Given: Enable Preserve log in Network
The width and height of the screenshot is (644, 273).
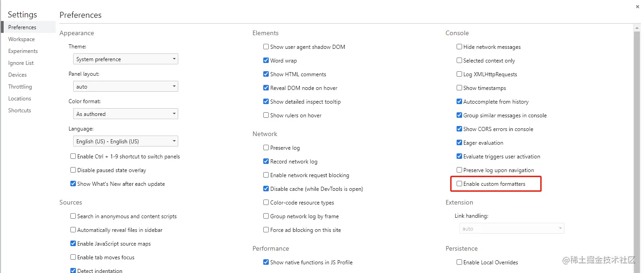Looking at the screenshot, I should (x=266, y=148).
